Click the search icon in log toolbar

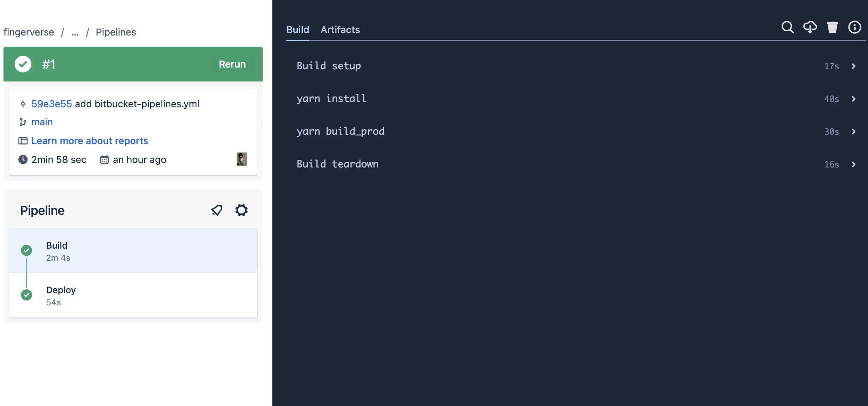click(x=788, y=27)
